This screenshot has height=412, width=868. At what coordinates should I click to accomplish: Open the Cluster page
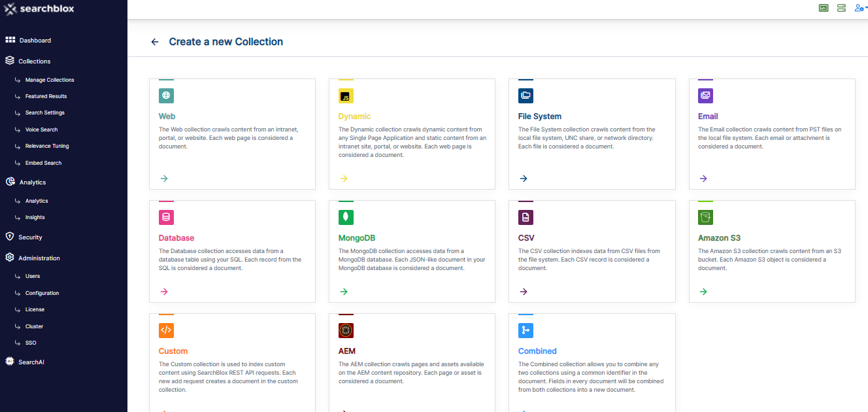[x=34, y=326]
